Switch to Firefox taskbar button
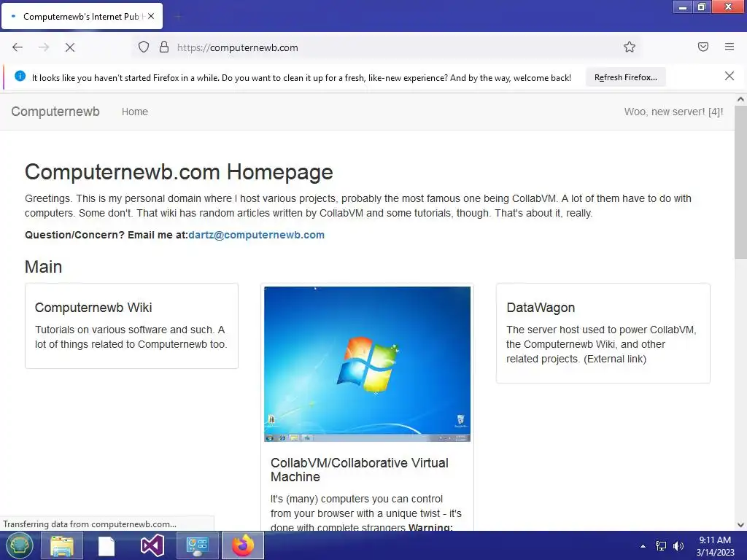The width and height of the screenshot is (747, 560). (243, 545)
